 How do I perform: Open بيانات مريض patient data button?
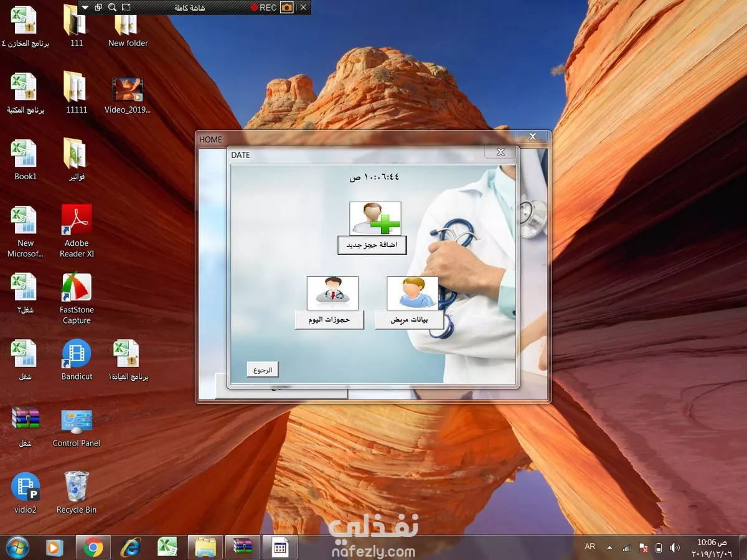(x=409, y=320)
